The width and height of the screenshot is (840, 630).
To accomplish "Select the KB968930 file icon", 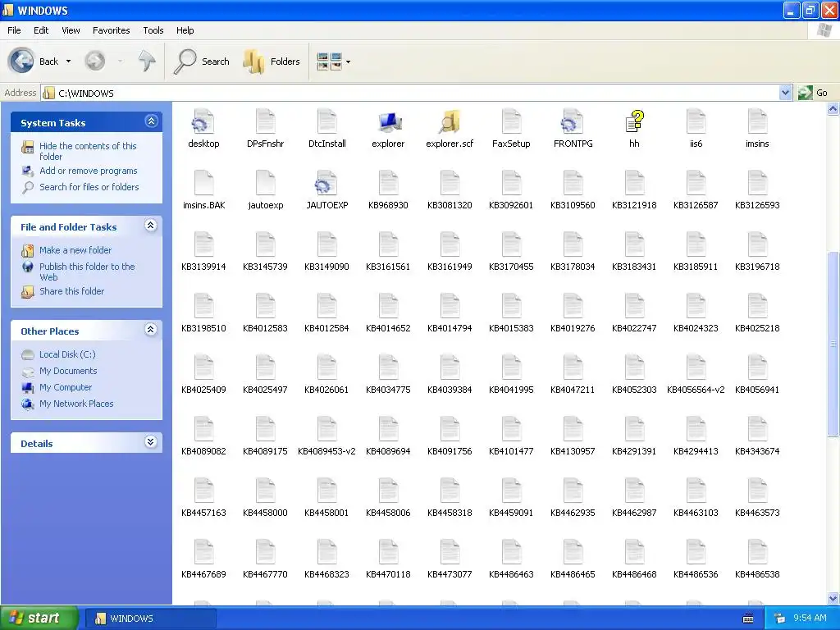I will point(388,183).
